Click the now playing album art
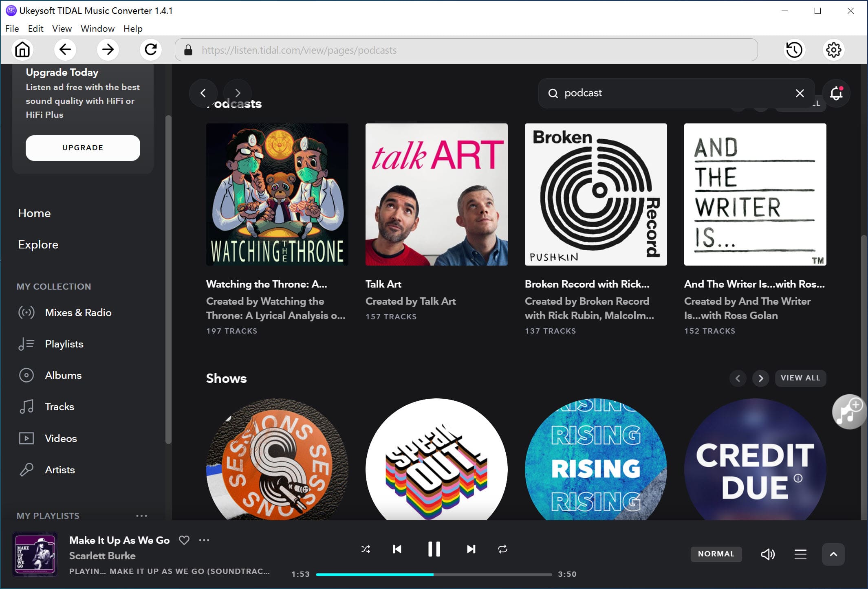The image size is (868, 589). point(35,554)
